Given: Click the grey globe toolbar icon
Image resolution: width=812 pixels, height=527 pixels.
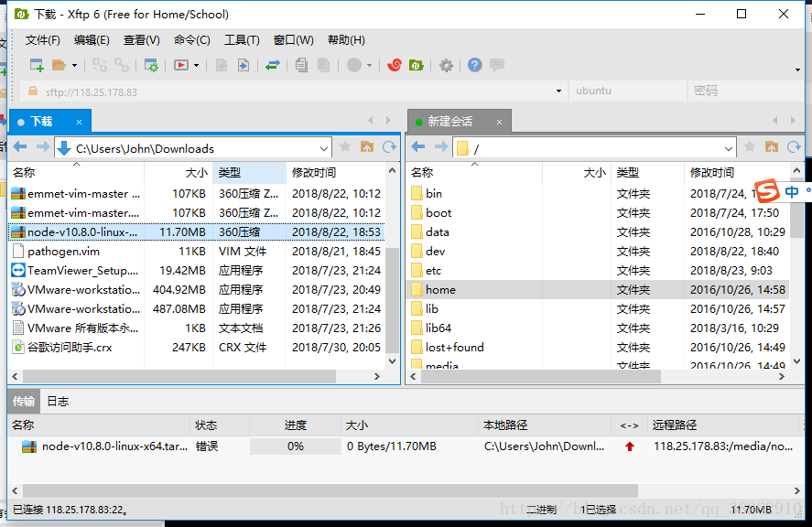Looking at the screenshot, I should [354, 65].
